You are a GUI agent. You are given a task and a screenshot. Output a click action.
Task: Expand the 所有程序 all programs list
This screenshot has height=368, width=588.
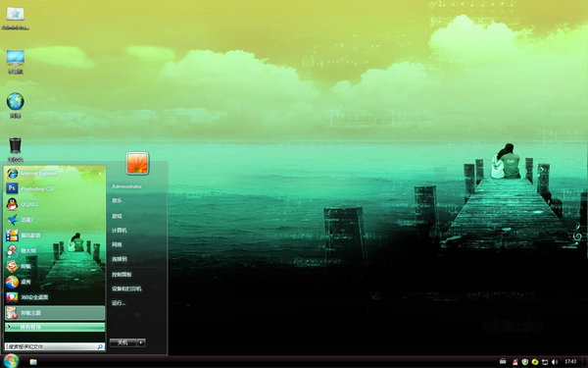pyautogui.click(x=55, y=327)
